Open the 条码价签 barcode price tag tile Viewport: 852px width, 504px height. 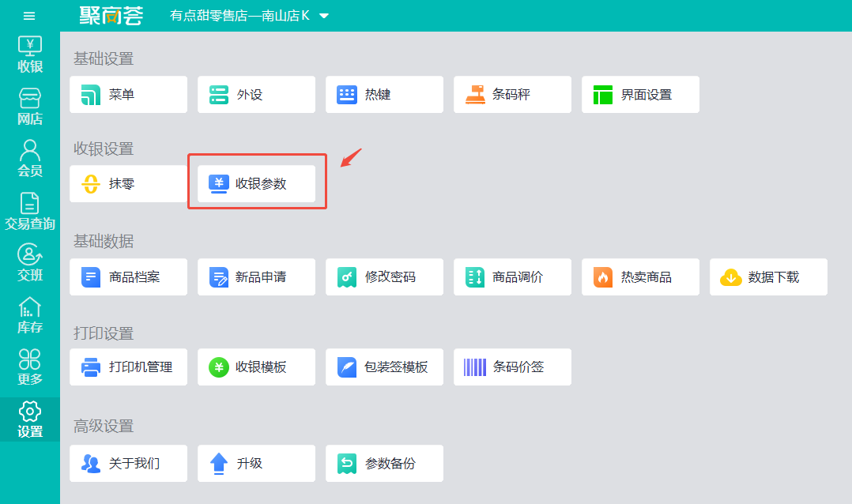[x=512, y=367]
